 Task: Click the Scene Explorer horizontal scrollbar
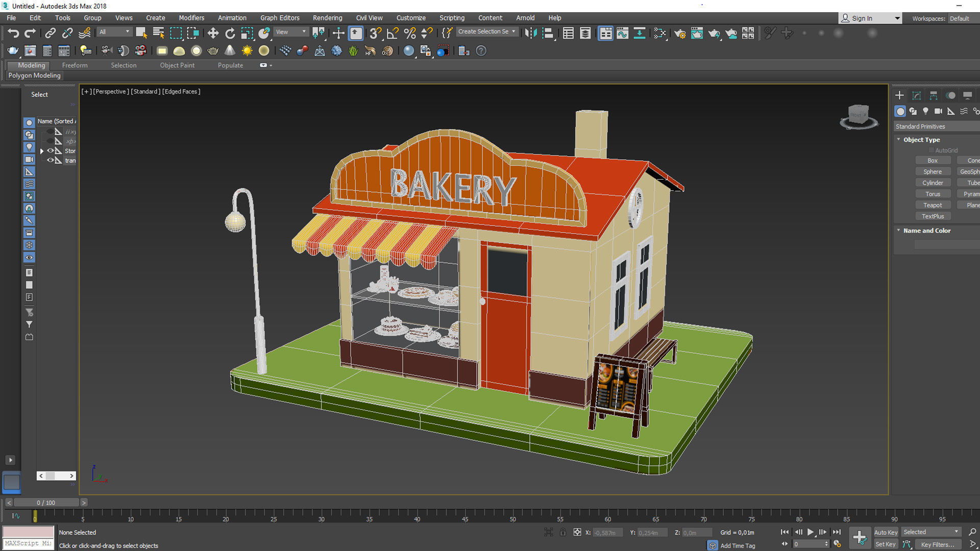[56, 475]
